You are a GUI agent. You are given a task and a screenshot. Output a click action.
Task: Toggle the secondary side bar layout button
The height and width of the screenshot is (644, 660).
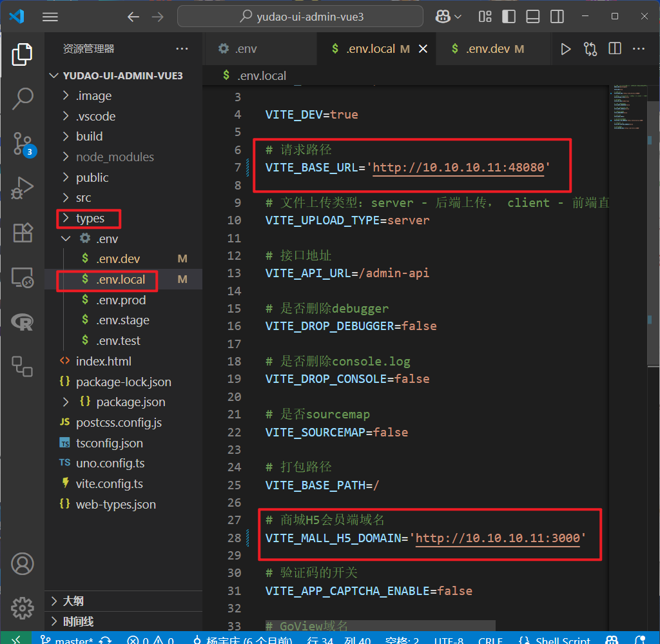point(556,17)
